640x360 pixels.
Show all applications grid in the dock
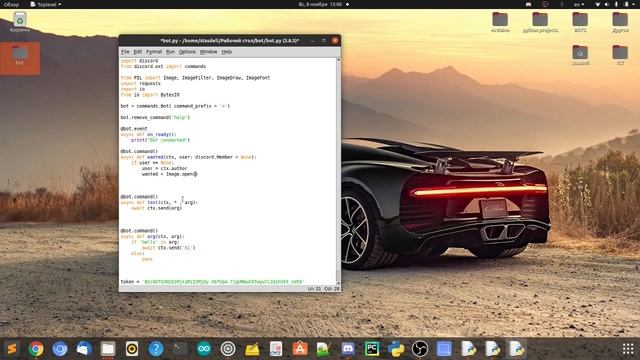click(628, 349)
